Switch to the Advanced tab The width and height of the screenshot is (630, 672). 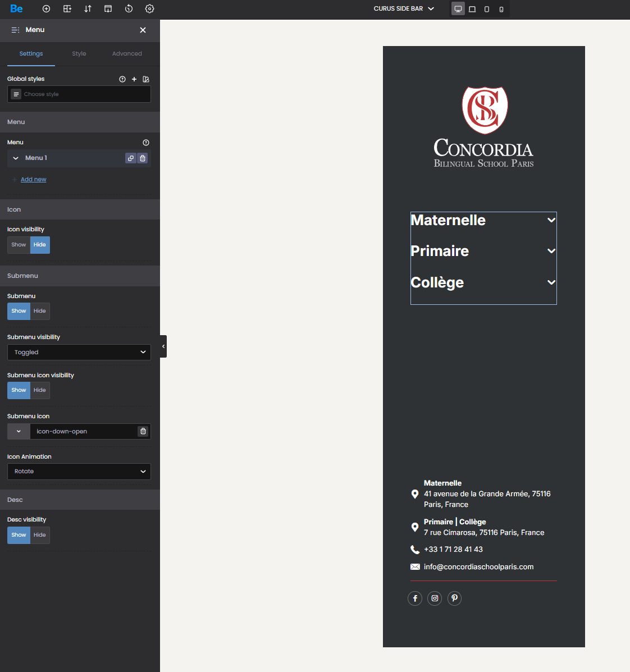[x=127, y=53]
